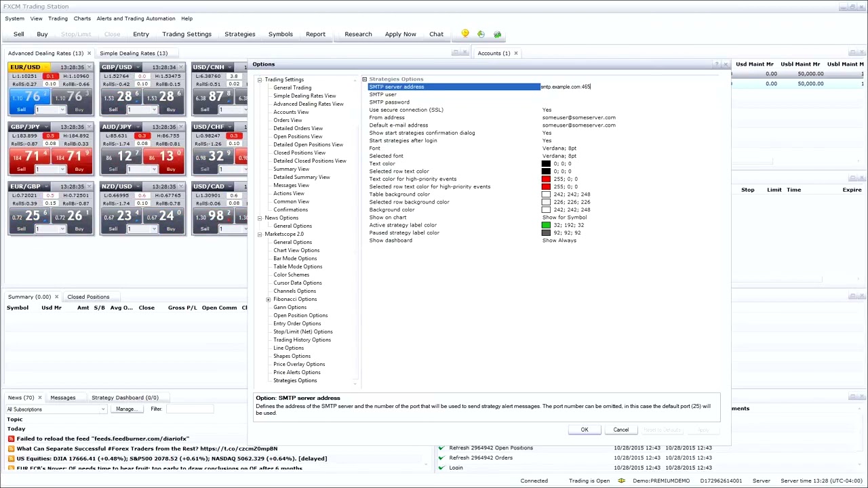
Task: Select Price Alerts Options in the tree
Action: [297, 373]
